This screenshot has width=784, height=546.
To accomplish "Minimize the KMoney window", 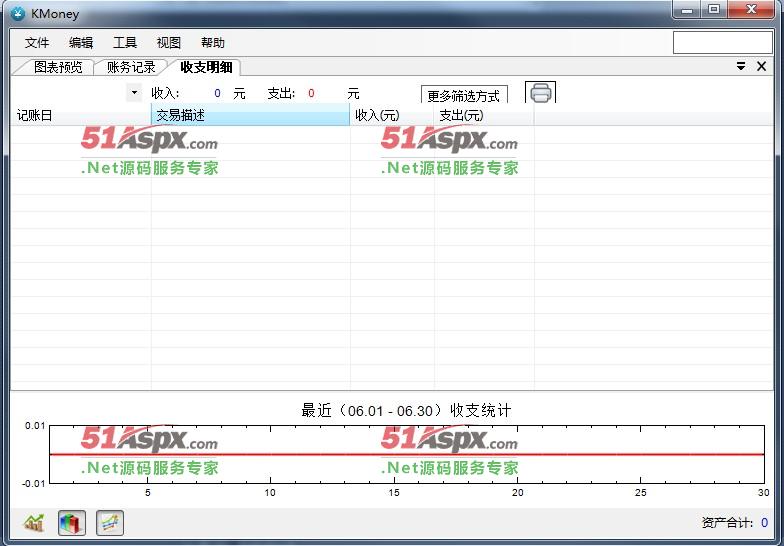I will (688, 10).
